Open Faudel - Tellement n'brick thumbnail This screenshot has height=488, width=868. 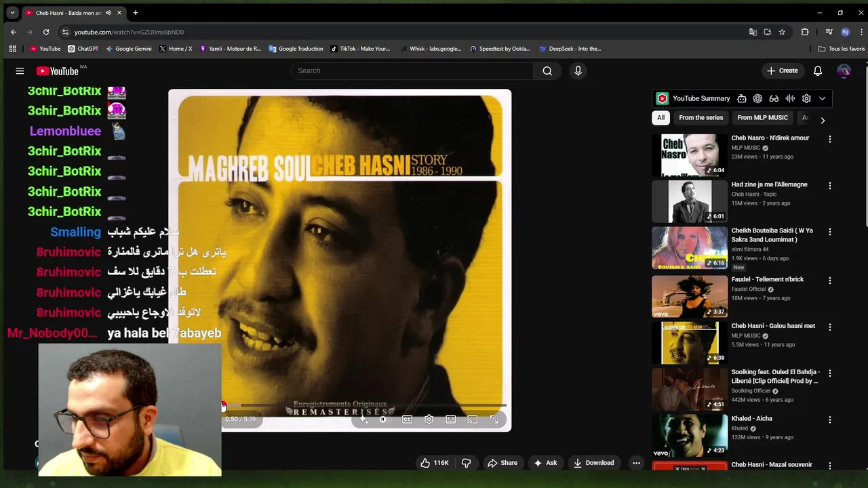[690, 296]
